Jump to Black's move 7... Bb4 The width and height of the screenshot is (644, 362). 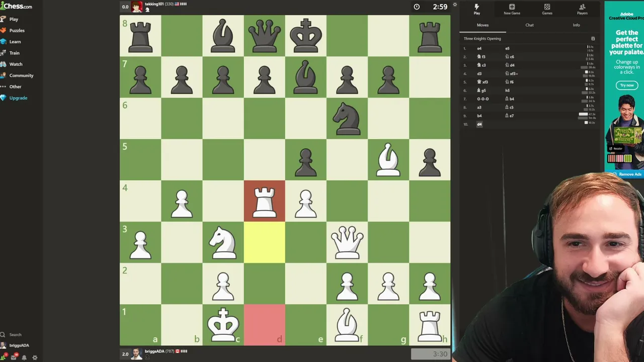click(x=510, y=99)
